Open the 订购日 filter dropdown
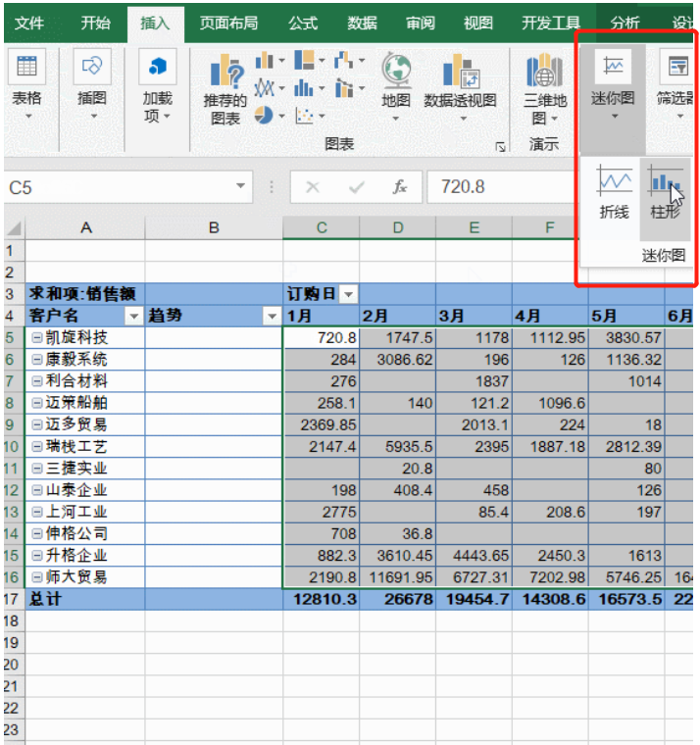Image resolution: width=700 pixels, height=745 pixels. (347, 294)
